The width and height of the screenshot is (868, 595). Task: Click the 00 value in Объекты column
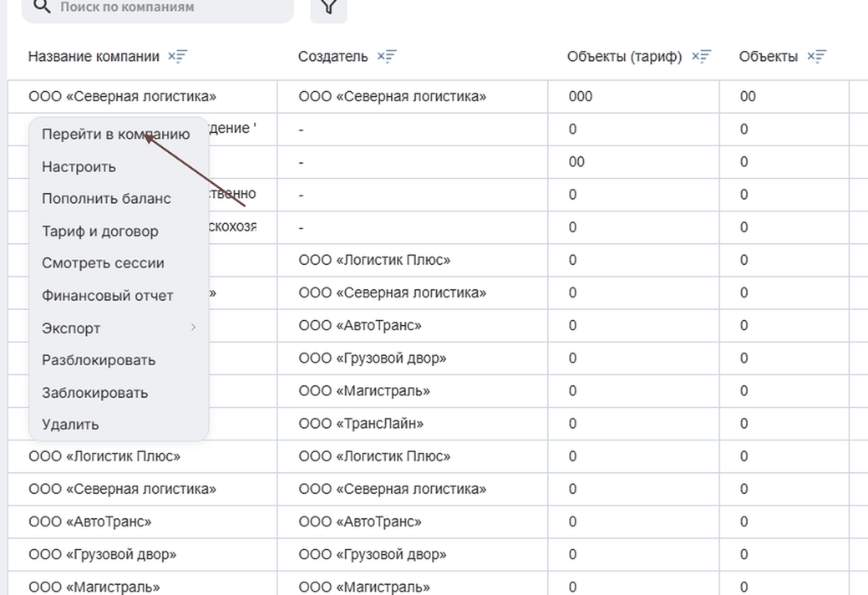(748, 96)
